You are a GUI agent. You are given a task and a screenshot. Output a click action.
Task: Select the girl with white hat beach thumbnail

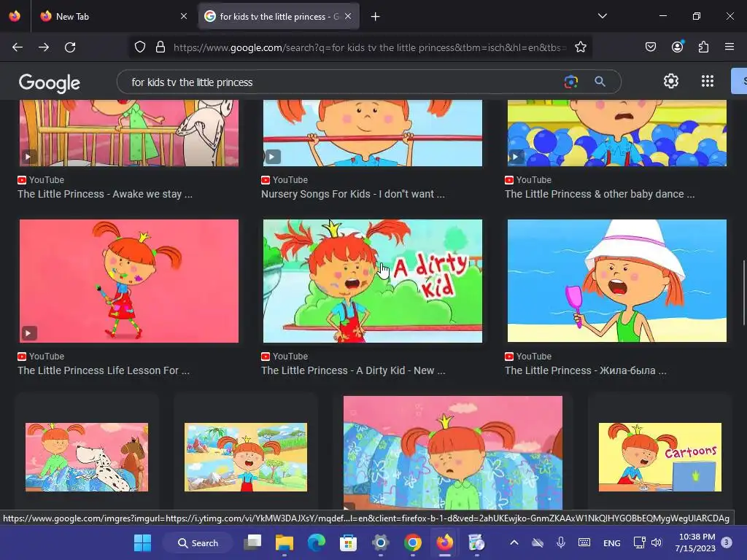tap(617, 281)
